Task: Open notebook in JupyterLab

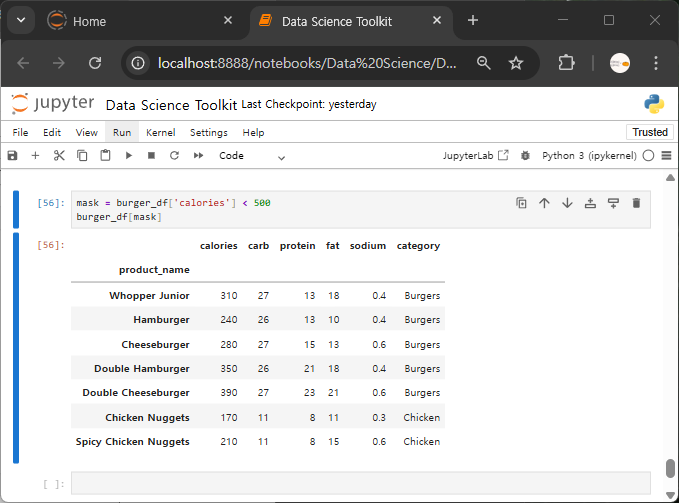Action: (x=475, y=155)
